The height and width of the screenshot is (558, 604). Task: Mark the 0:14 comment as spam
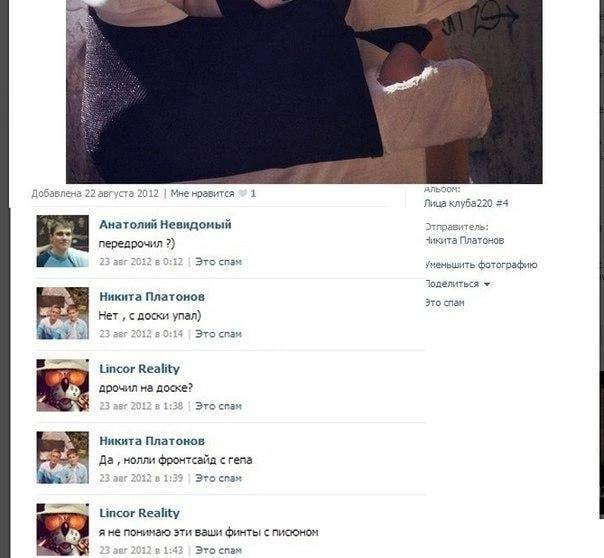(x=218, y=334)
